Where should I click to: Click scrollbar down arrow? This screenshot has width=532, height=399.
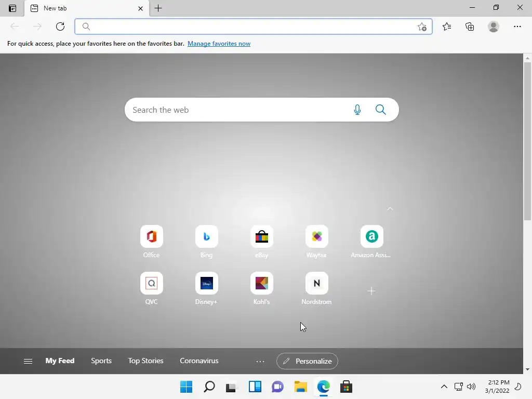point(527,369)
